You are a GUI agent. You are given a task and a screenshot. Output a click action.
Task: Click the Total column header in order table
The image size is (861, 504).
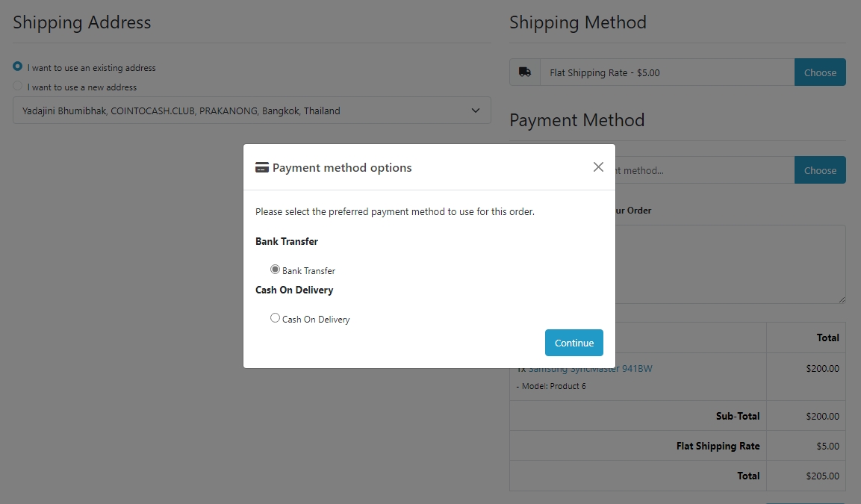click(827, 337)
